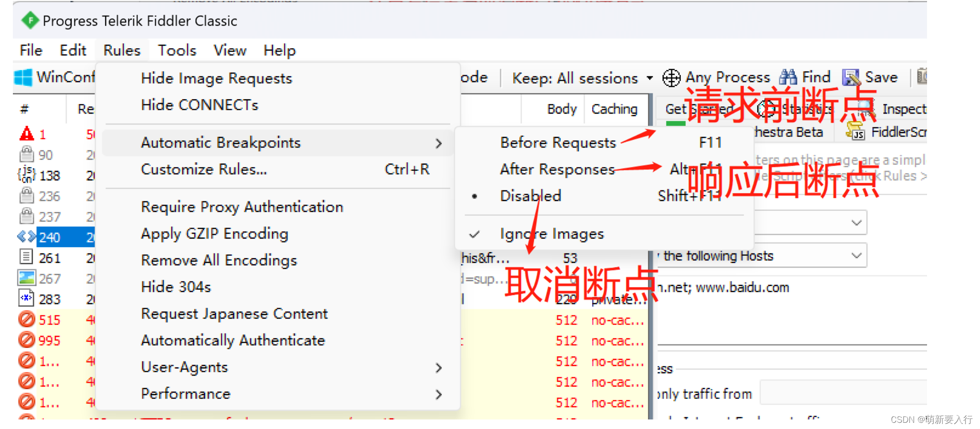Viewport: 980px width, 429px height.
Task: Click the Fiddler app logo icon
Action: [30, 21]
